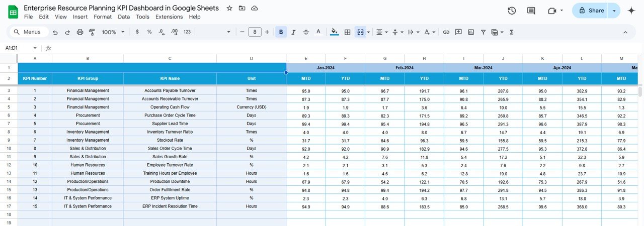Viewport: 644px width, 226px height.
Task: Star this spreadsheet
Action: click(x=229, y=8)
